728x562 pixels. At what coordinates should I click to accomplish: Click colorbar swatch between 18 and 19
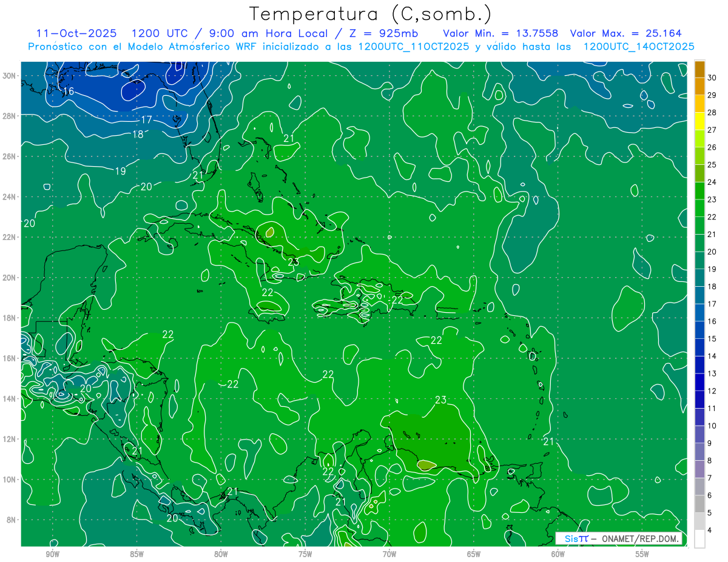(699, 278)
